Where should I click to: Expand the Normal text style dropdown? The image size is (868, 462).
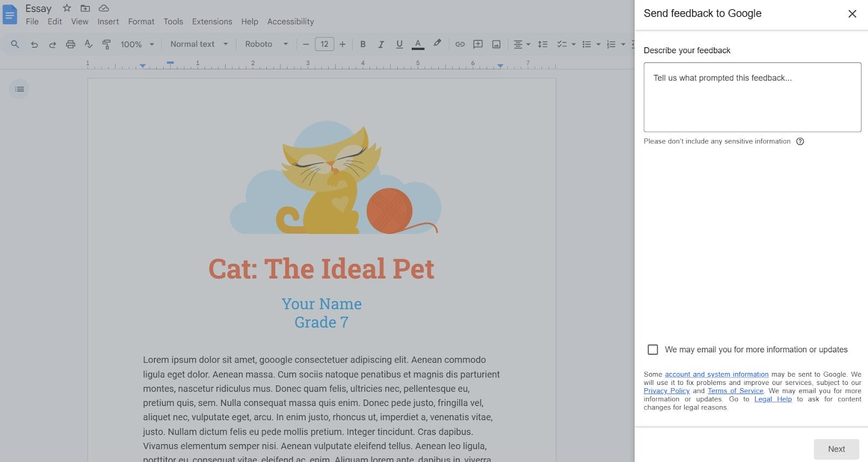pos(199,44)
